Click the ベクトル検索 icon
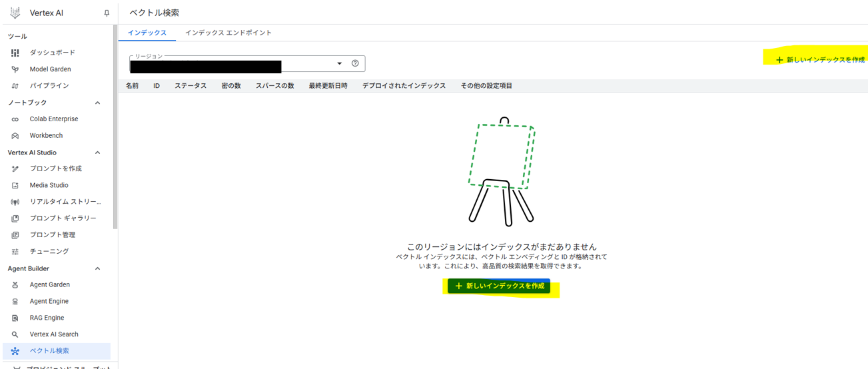This screenshot has width=868, height=369. [x=15, y=351]
